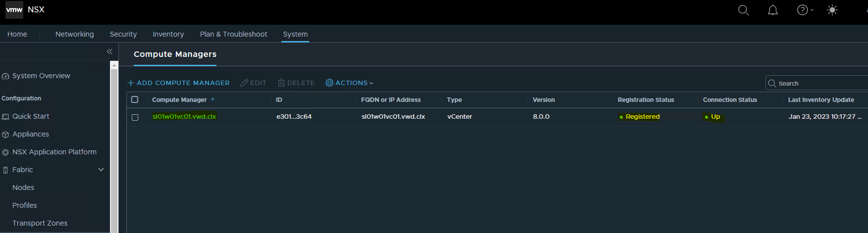The width and height of the screenshot is (868, 233).
Task: Click the NSX Application Platform icon
Action: tap(5, 152)
